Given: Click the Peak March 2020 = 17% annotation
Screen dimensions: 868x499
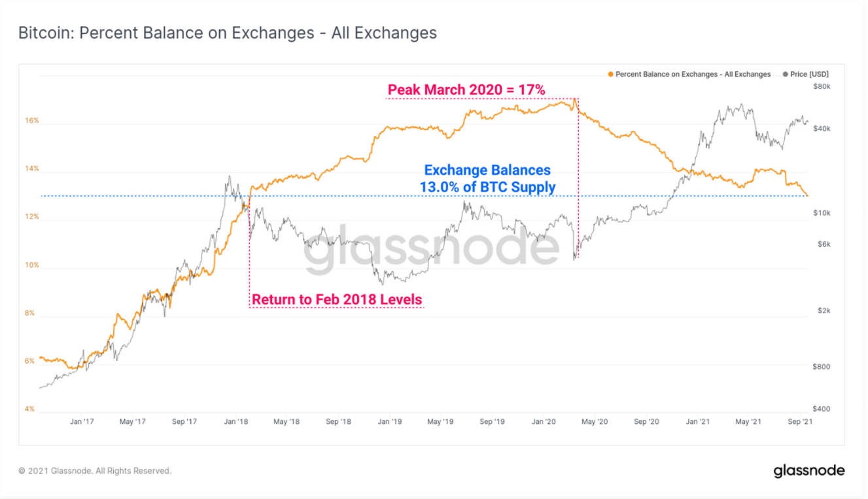Looking at the screenshot, I should click(466, 90).
